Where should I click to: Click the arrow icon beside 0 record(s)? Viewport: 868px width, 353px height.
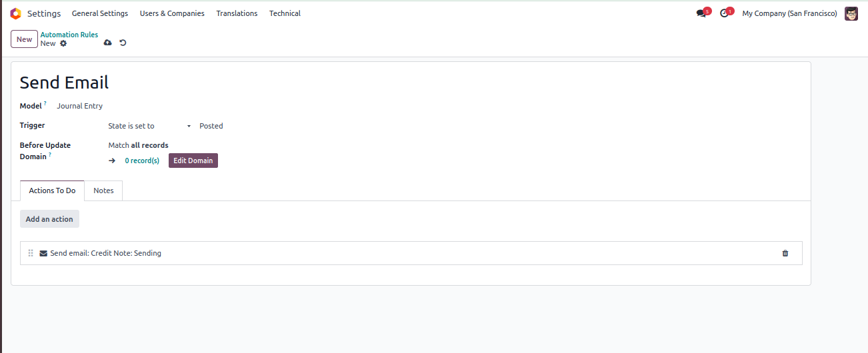click(x=112, y=161)
